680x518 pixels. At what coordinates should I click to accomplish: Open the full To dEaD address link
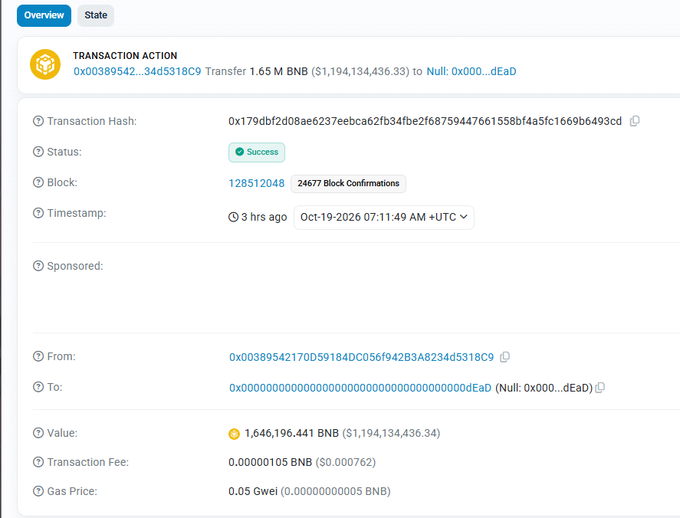(360, 388)
